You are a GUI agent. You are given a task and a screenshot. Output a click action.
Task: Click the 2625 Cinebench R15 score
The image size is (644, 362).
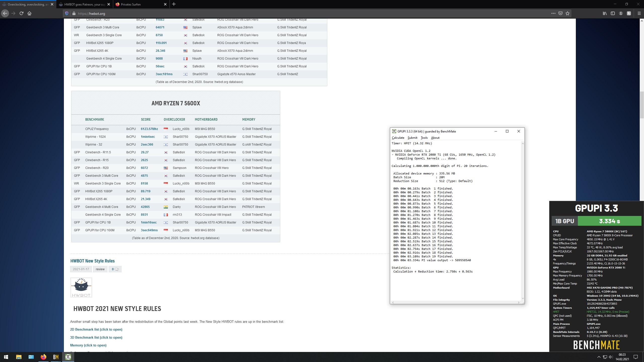[144, 160]
